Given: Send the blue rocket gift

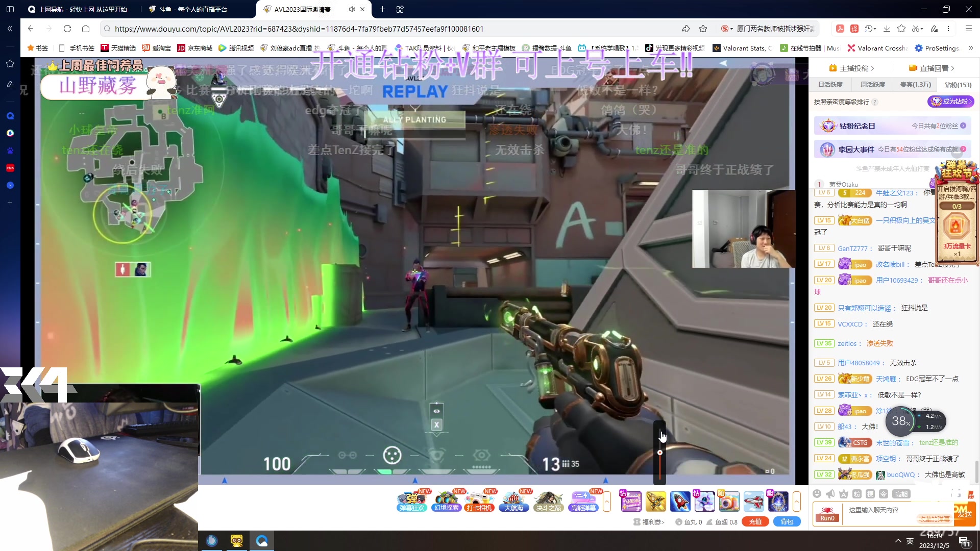Looking at the screenshot, I should pos(680,502).
